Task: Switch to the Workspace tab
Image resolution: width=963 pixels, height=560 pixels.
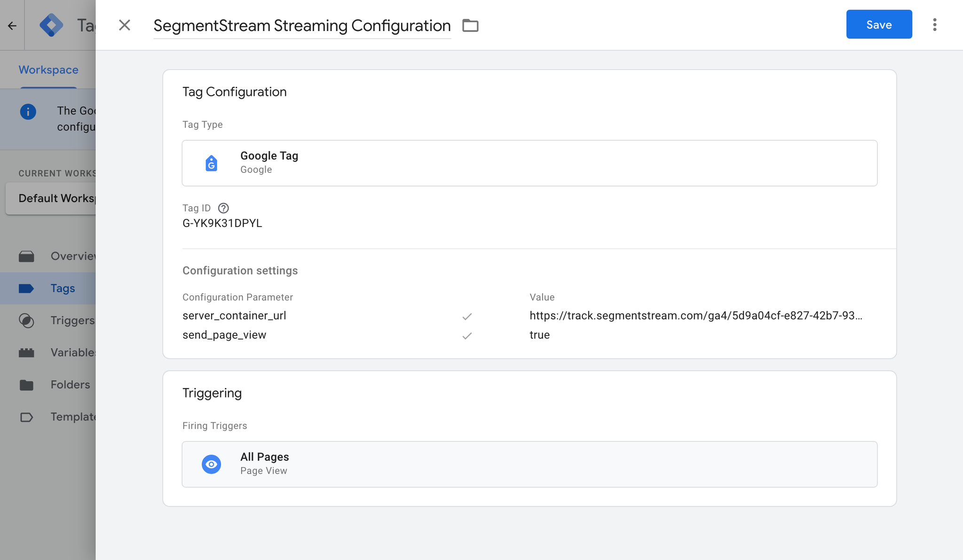Action: (48, 70)
